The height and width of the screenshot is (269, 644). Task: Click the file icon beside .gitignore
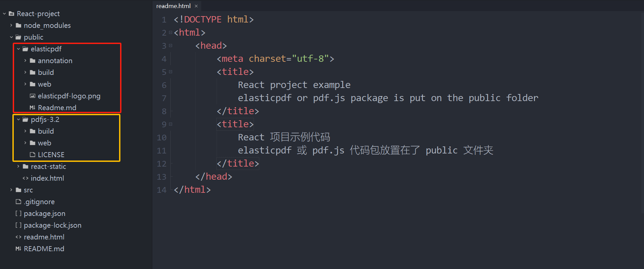coord(18,201)
